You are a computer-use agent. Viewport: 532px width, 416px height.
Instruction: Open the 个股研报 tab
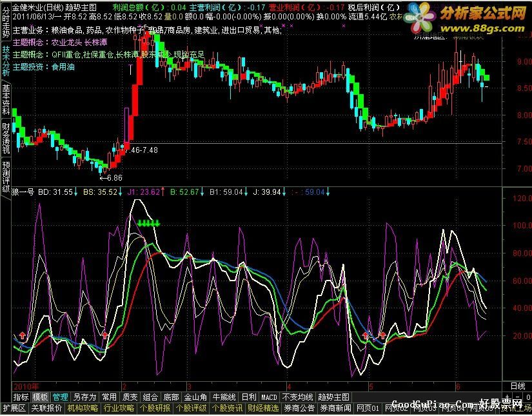[155, 408]
